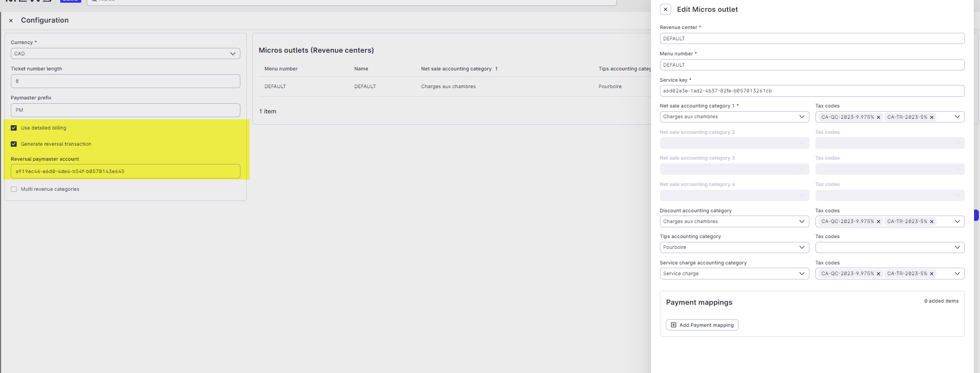
Task: Disable Generate reversal transaction checkbox
Action: tap(14, 144)
